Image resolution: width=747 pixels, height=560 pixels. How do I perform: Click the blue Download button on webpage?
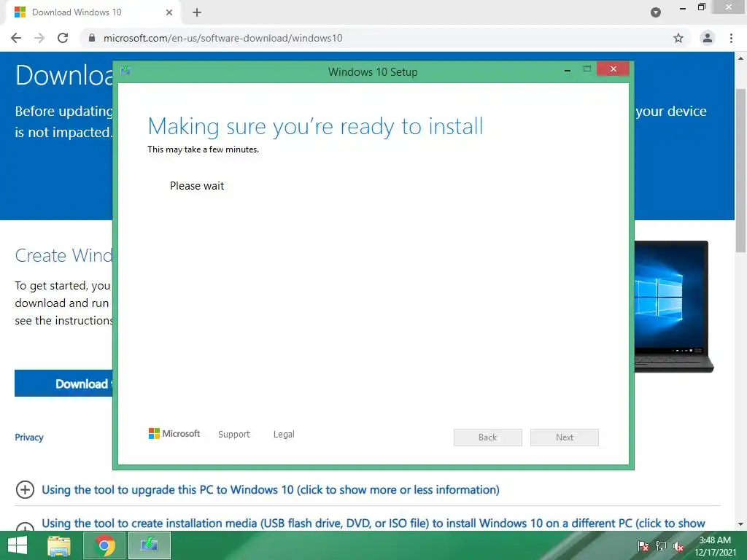[64, 384]
